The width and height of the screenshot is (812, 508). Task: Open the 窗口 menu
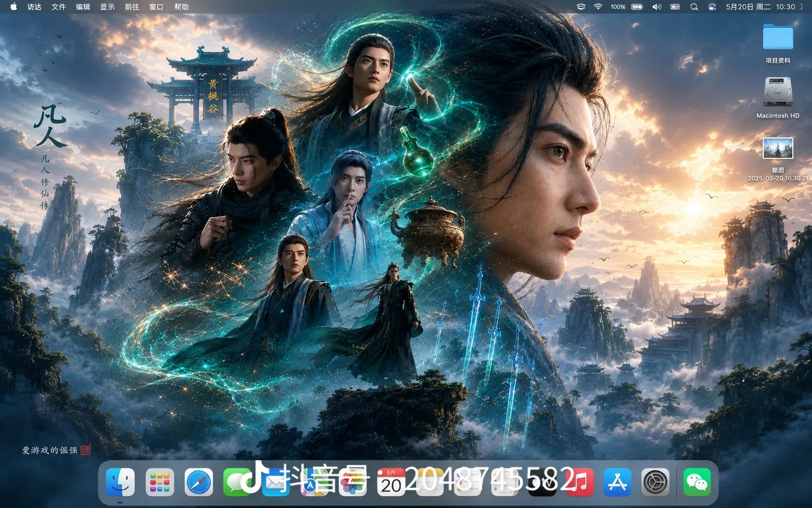coord(156,7)
